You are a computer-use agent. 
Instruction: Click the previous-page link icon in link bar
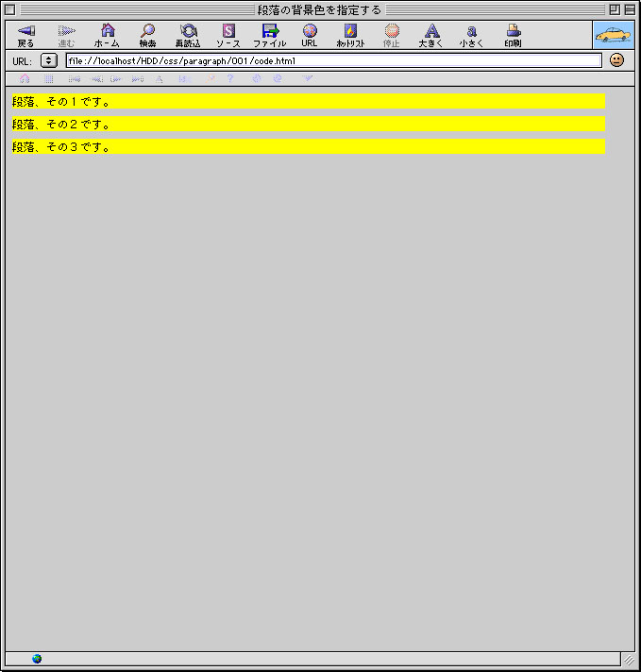(96, 79)
